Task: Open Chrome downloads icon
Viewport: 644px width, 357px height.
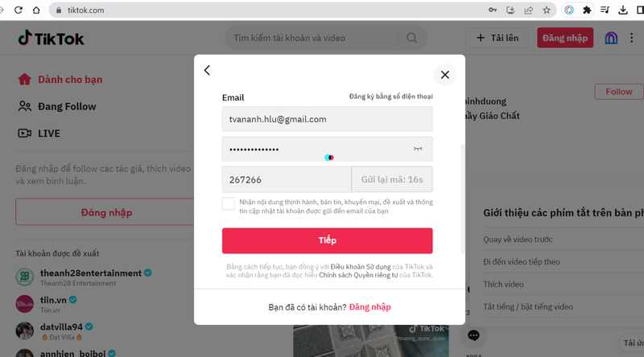Action: coord(622,10)
